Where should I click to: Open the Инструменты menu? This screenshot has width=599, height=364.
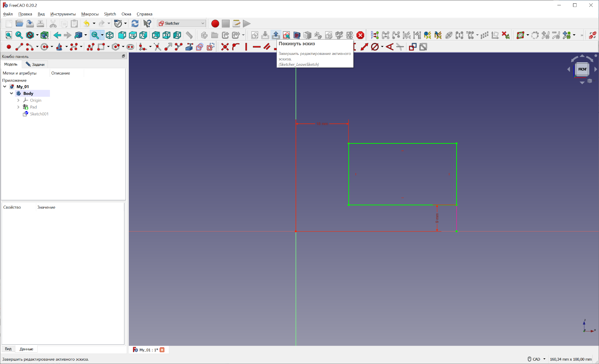pyautogui.click(x=63, y=14)
